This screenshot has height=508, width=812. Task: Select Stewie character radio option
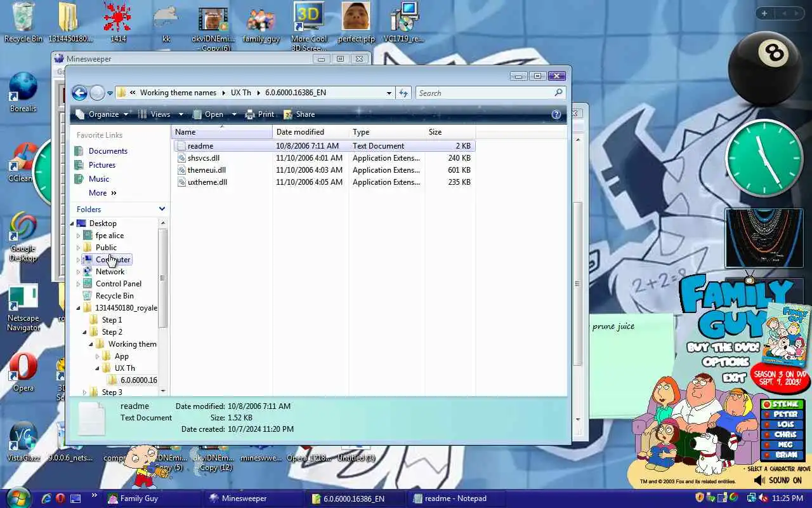pyautogui.click(x=782, y=404)
